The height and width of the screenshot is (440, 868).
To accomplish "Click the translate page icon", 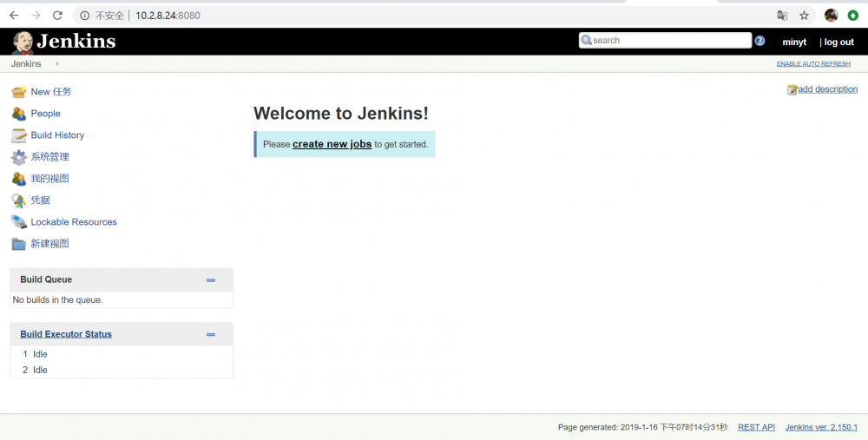I will click(x=782, y=16).
